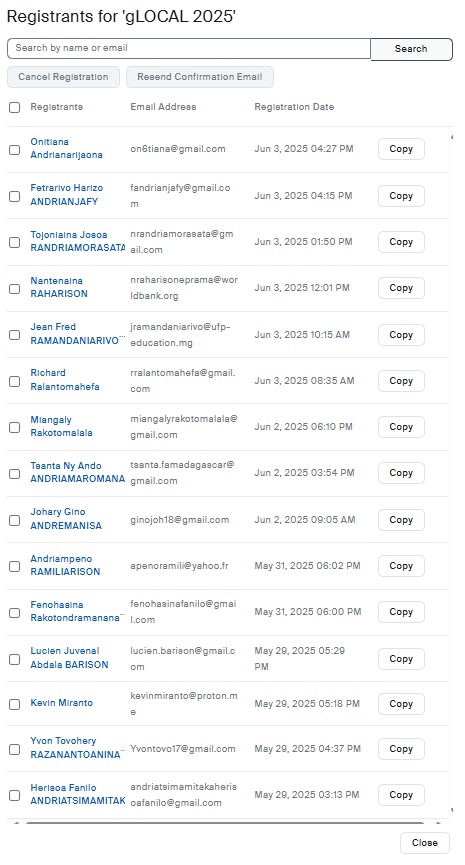Open the Miangaly Rakotomalala registrant link
This screenshot has height=865, width=465.
click(61, 426)
